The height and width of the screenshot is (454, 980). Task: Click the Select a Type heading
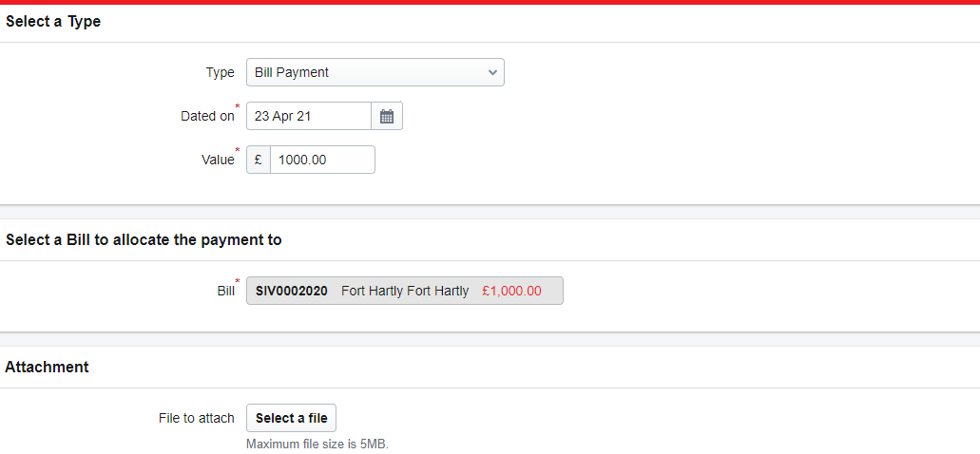53,22
